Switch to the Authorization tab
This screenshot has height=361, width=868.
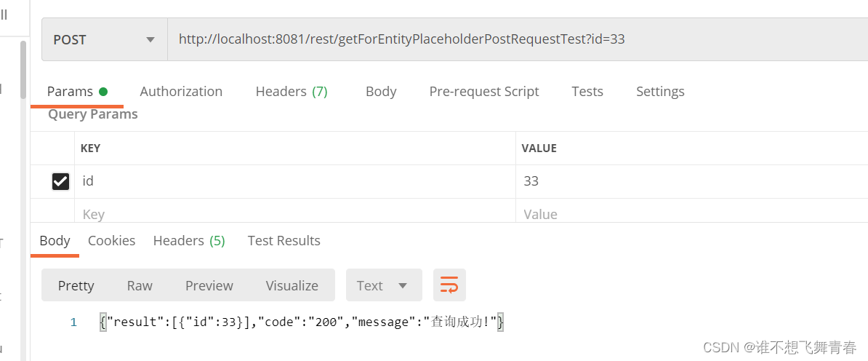tap(181, 92)
